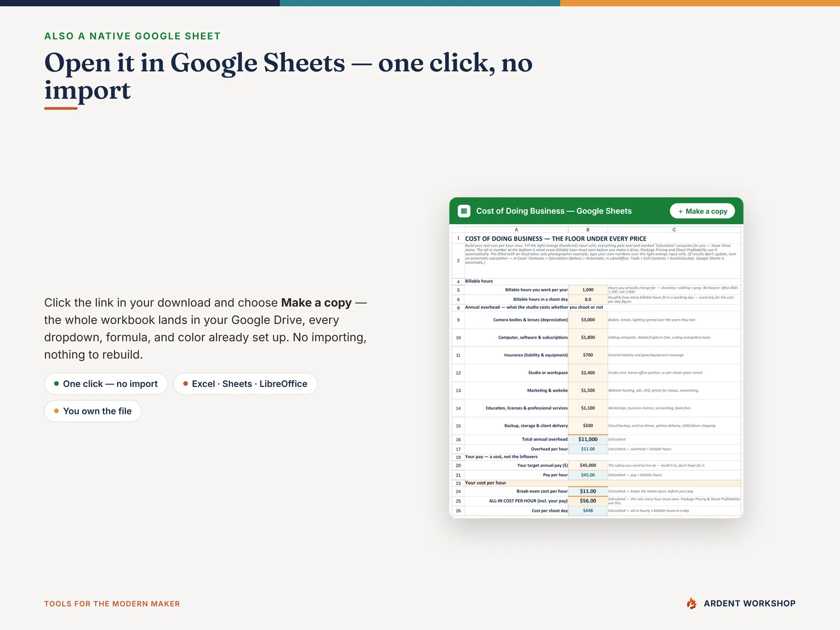Click the 'Cost per shoot day' label
The image size is (840, 630).
pyautogui.click(x=550, y=511)
